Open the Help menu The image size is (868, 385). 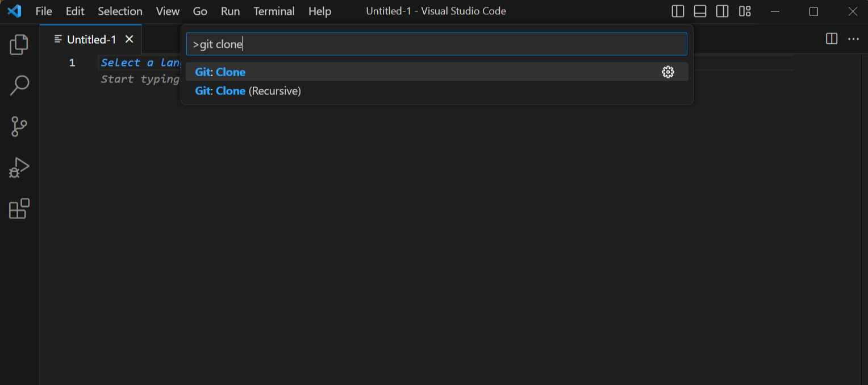[320, 11]
